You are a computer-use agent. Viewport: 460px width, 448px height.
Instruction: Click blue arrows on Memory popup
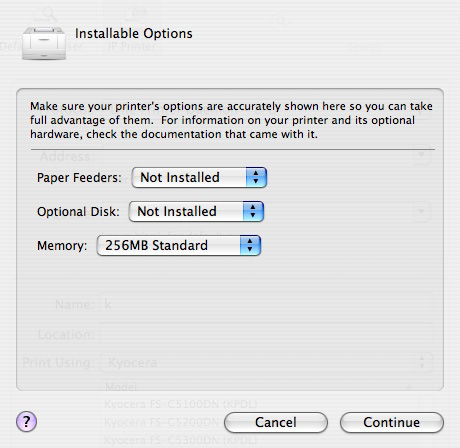point(250,245)
